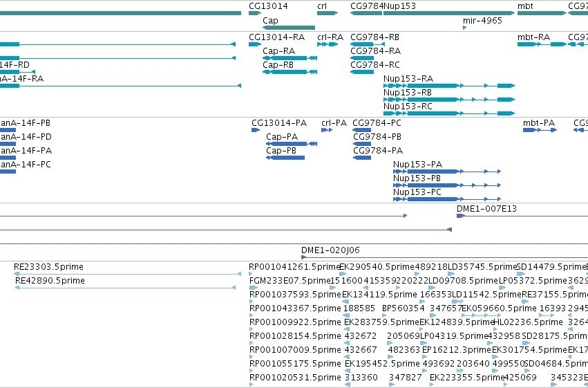
Task: Select EST RP001043367.5prime label
Action: click(x=295, y=308)
